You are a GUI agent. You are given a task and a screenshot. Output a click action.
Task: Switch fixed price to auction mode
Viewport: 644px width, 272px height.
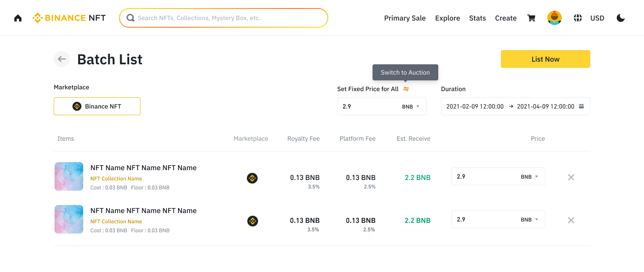406,89
